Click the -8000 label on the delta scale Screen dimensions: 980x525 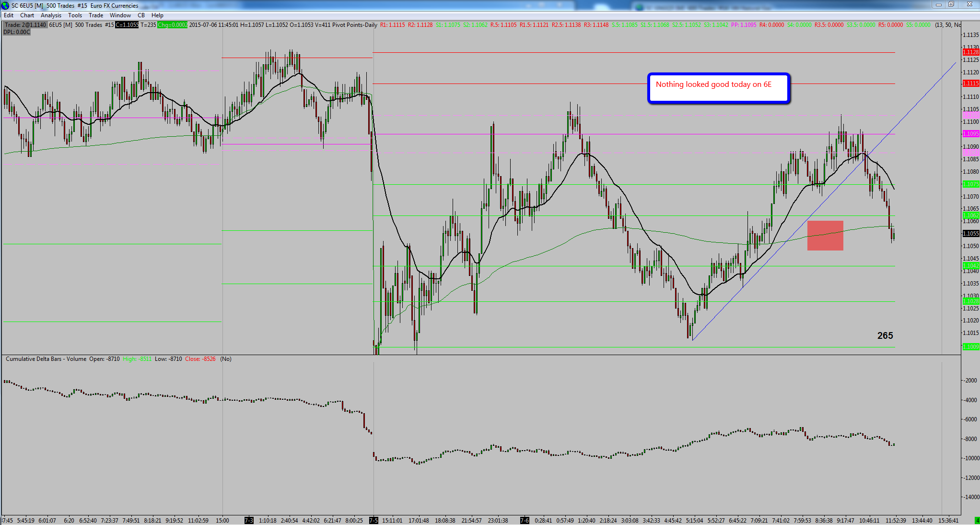[x=971, y=439]
